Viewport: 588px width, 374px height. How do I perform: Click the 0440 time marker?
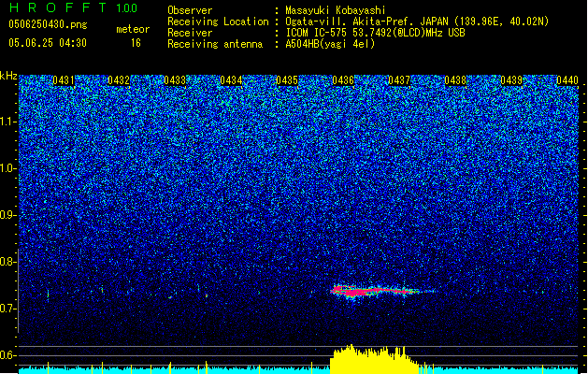pos(567,80)
